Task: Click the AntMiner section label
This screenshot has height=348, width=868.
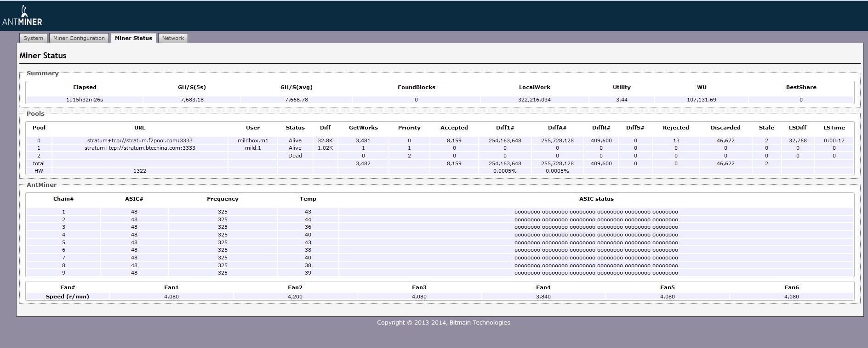Action: pyautogui.click(x=41, y=185)
